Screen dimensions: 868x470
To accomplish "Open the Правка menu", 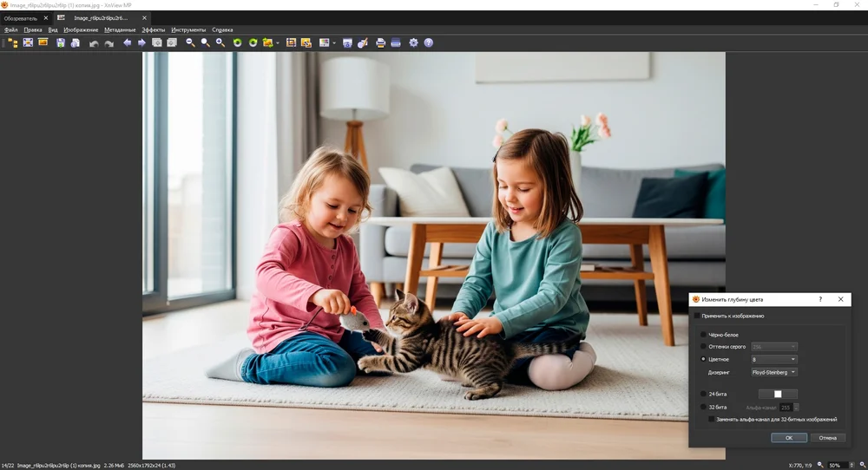I will 33,29.
